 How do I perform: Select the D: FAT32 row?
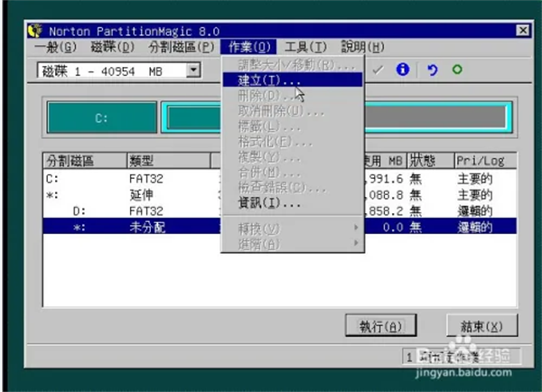279,210
